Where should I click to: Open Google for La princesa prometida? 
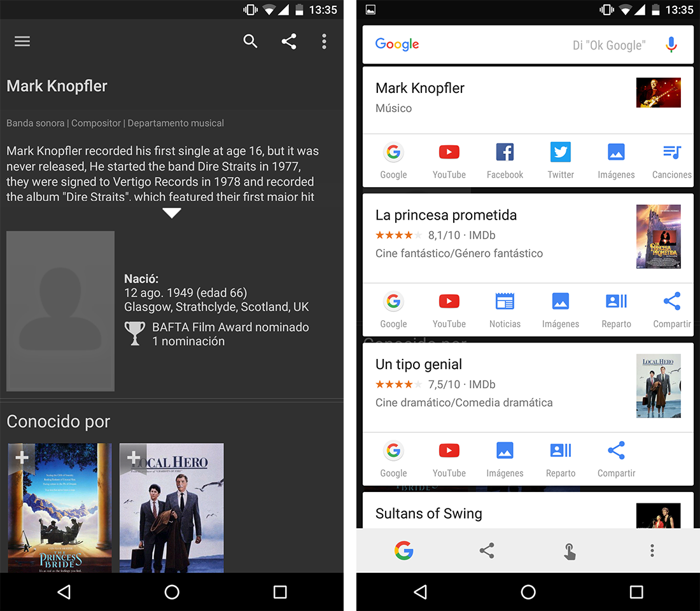click(393, 310)
